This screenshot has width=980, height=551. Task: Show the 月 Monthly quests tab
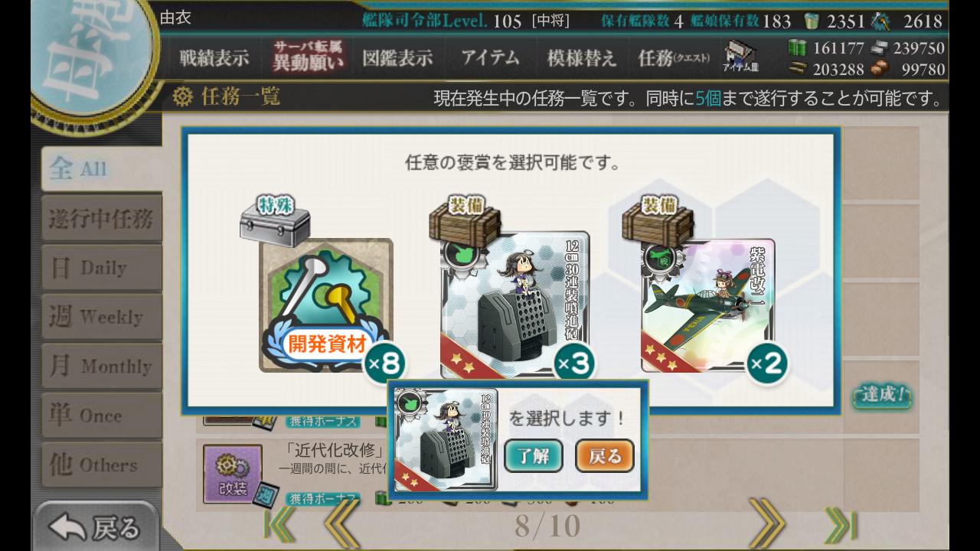click(102, 366)
